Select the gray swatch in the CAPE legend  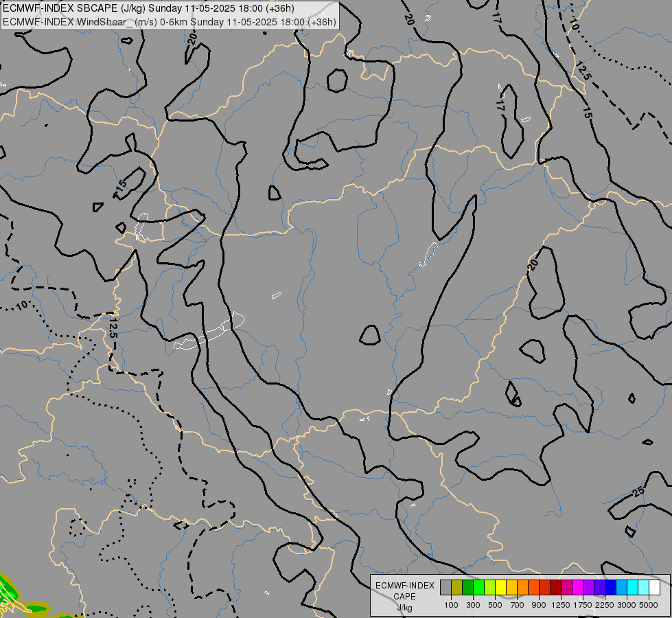tap(445, 588)
